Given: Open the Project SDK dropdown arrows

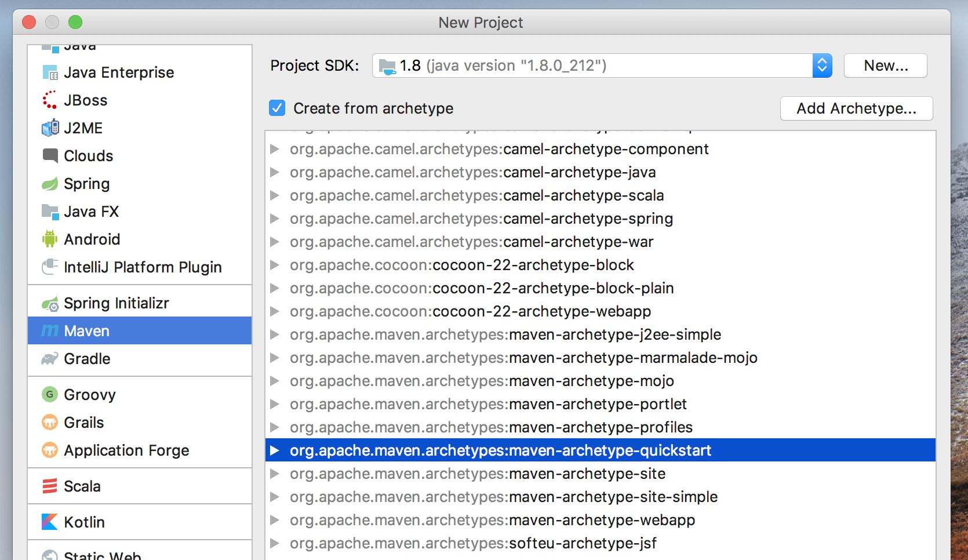Looking at the screenshot, I should click(822, 66).
